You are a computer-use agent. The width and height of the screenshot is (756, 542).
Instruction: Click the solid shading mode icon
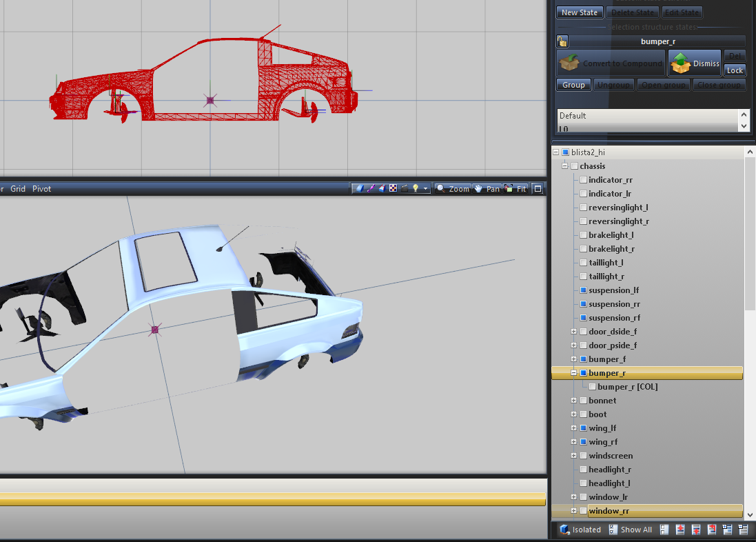(x=360, y=189)
